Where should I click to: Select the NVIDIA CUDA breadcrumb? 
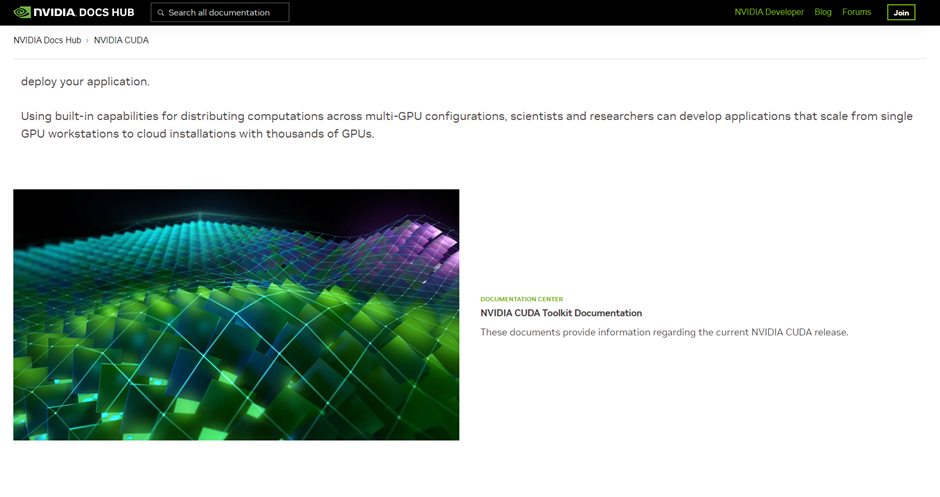[x=121, y=40]
